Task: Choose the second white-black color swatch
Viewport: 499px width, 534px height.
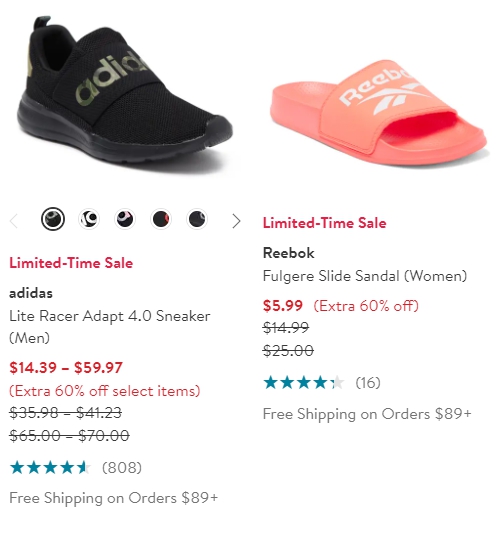Action: pos(89,219)
